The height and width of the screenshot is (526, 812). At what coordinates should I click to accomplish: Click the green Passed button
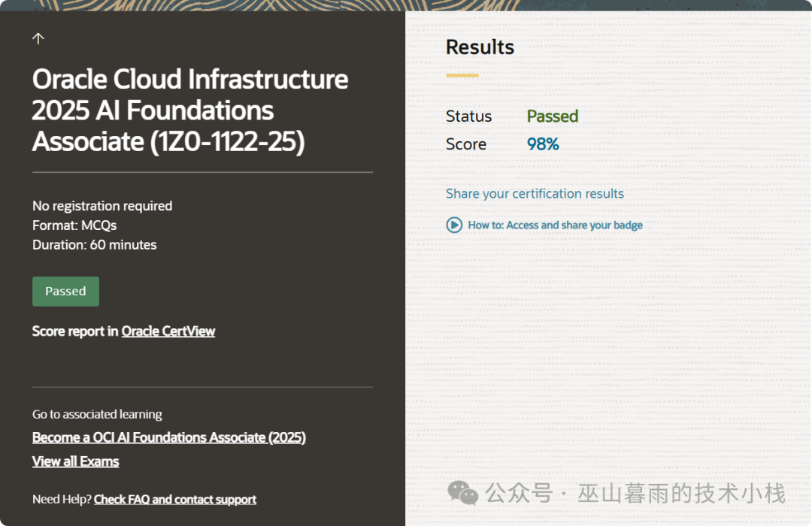(x=65, y=292)
